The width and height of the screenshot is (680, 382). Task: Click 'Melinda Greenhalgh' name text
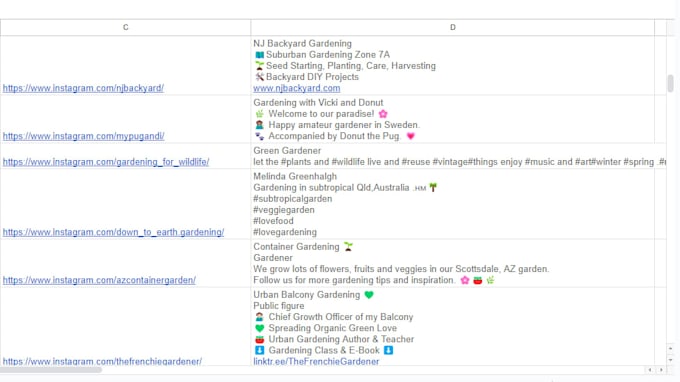tap(295, 176)
